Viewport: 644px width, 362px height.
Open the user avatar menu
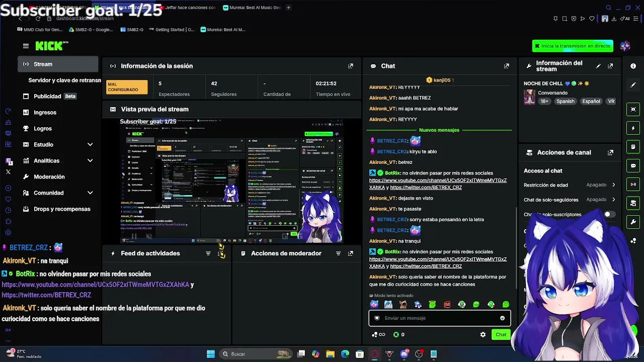coord(625,46)
